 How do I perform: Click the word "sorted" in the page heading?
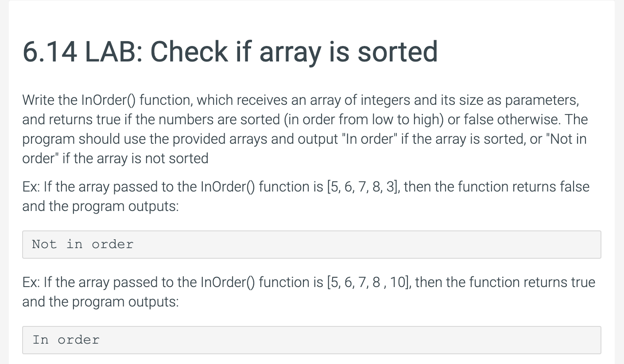(x=397, y=51)
